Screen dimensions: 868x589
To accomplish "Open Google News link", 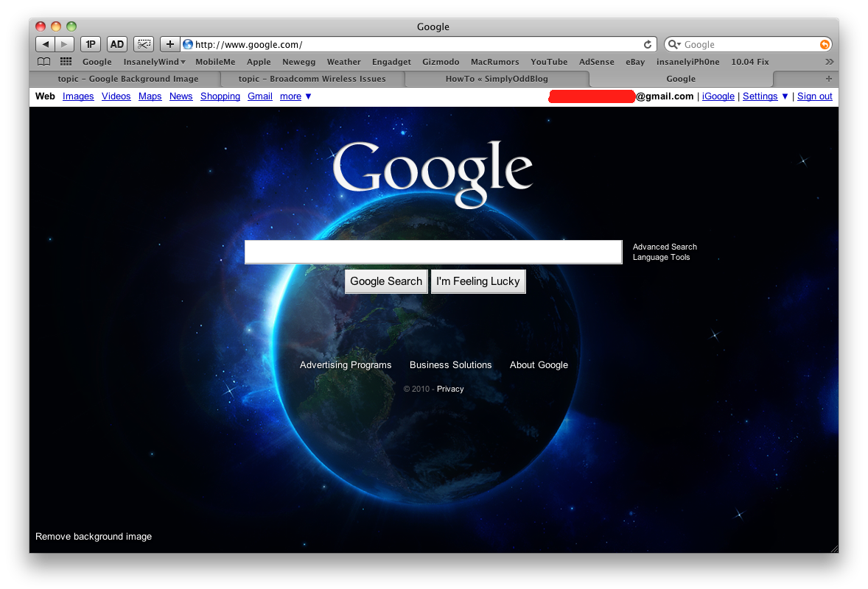I will 181,96.
